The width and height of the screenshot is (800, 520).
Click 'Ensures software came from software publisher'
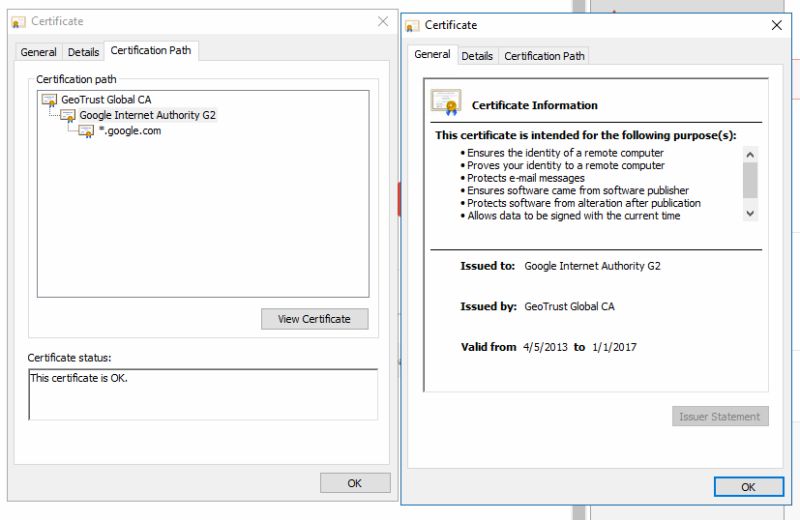click(x=578, y=190)
